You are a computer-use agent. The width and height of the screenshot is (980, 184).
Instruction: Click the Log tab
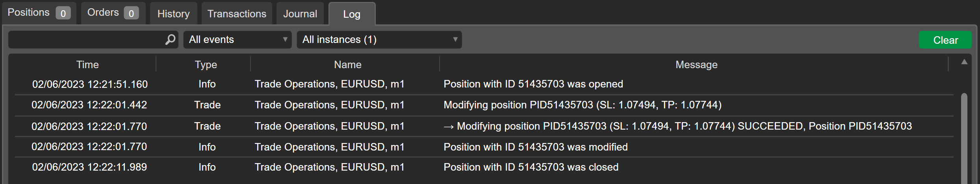351,14
